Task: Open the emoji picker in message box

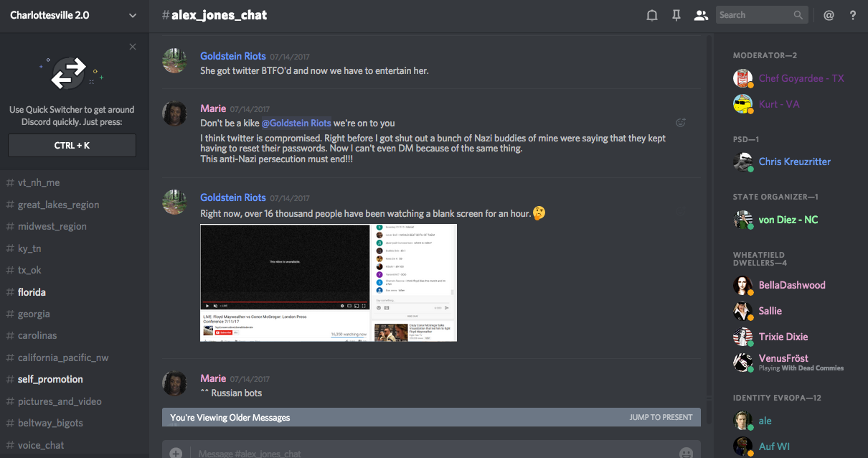Action: (686, 453)
